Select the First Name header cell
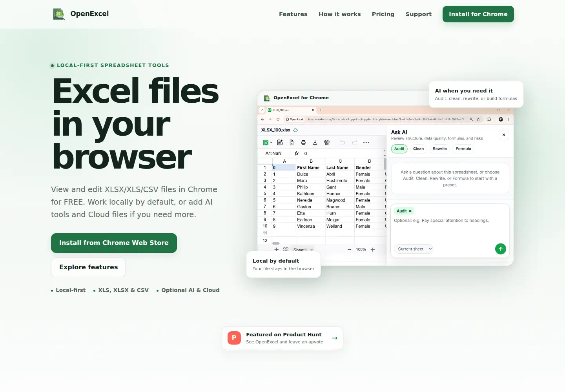Screen dimensions: 565x392 [311, 168]
